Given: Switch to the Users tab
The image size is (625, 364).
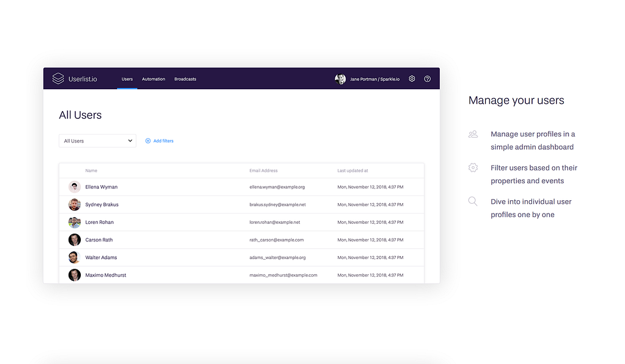Looking at the screenshot, I should click(x=127, y=79).
